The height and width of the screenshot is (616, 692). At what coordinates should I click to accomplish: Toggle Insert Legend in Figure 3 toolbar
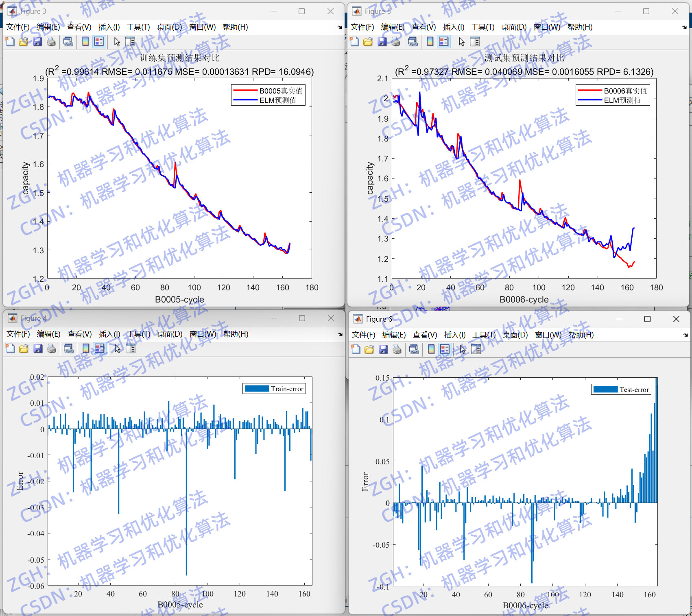tap(99, 41)
